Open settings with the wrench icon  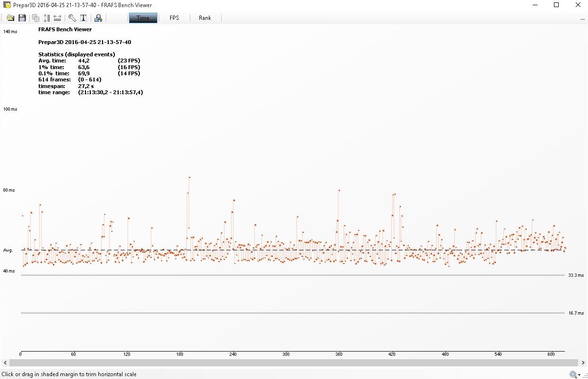[72, 18]
